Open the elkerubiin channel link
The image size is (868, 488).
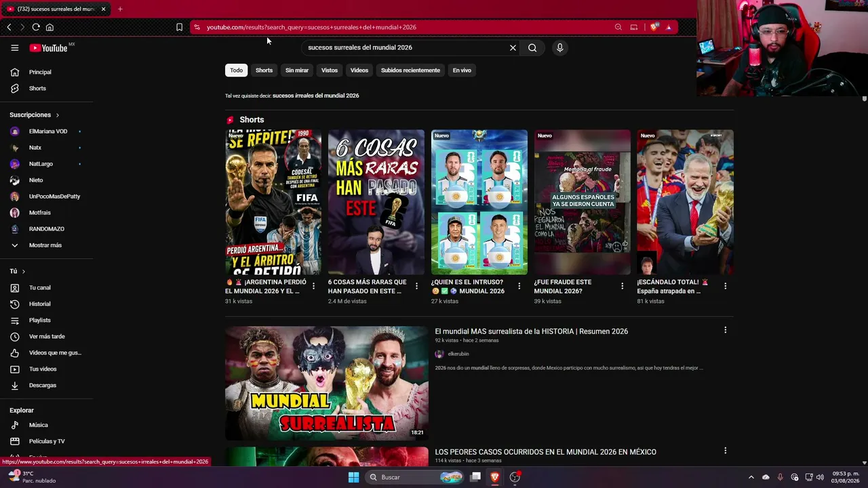458,354
